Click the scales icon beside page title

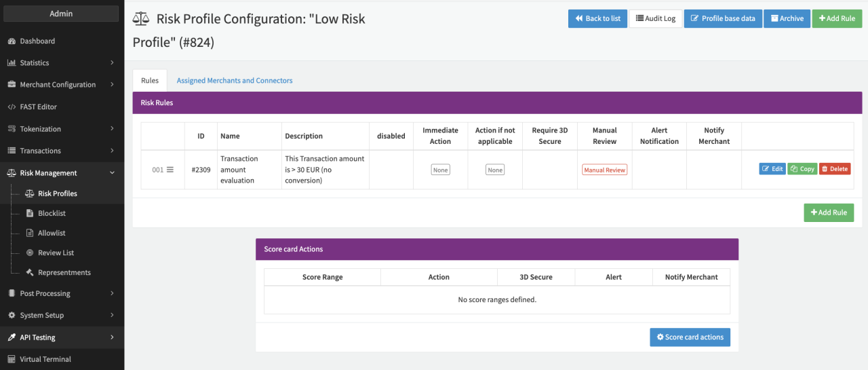click(x=141, y=19)
